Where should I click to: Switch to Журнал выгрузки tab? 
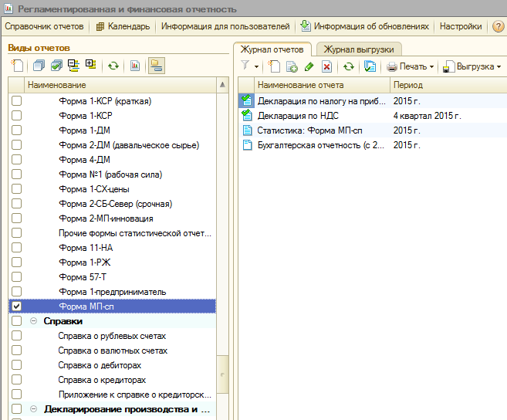[358, 49]
